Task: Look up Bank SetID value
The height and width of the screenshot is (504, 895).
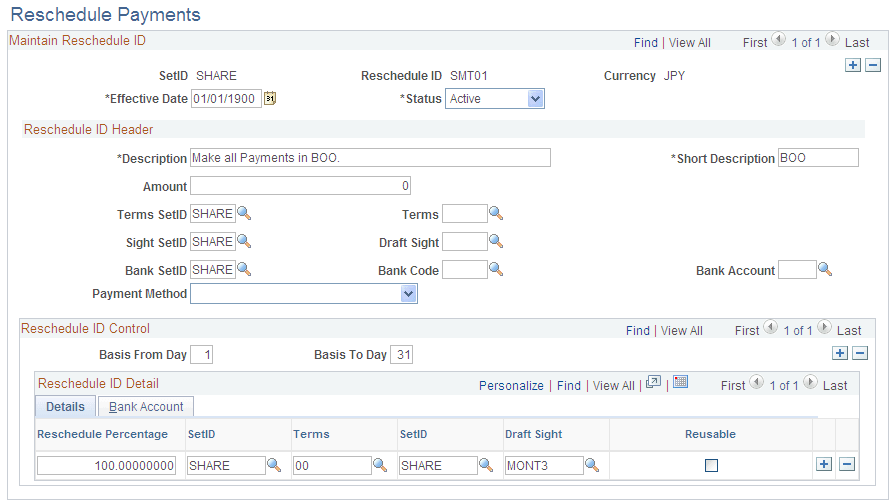Action: point(244,269)
